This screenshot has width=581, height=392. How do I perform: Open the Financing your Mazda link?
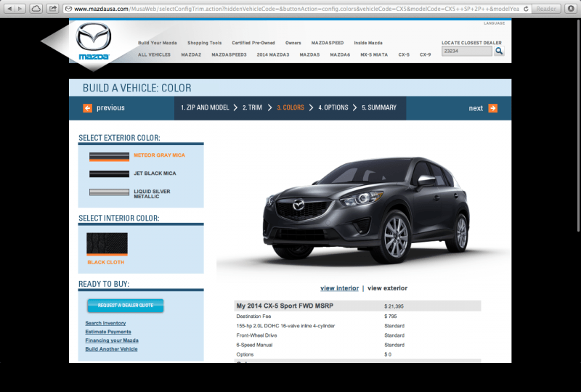112,340
